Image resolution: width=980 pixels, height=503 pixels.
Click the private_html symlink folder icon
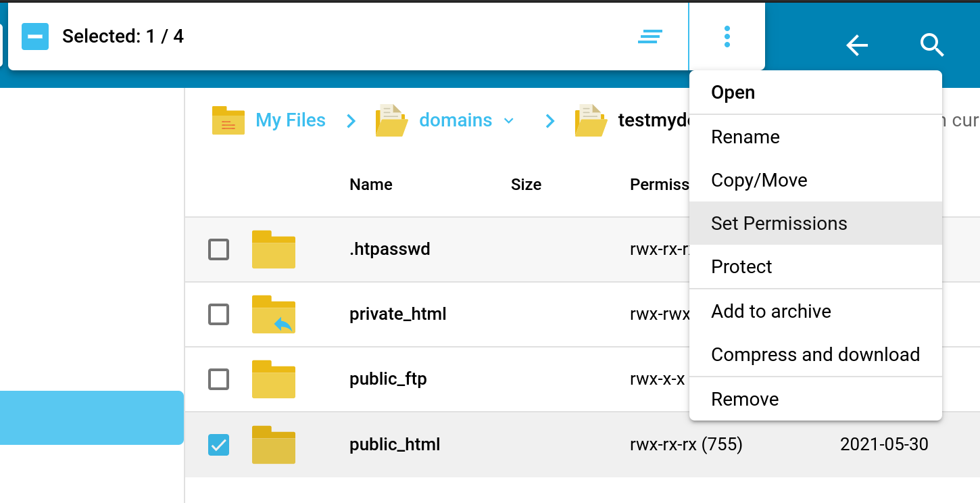[x=274, y=314]
